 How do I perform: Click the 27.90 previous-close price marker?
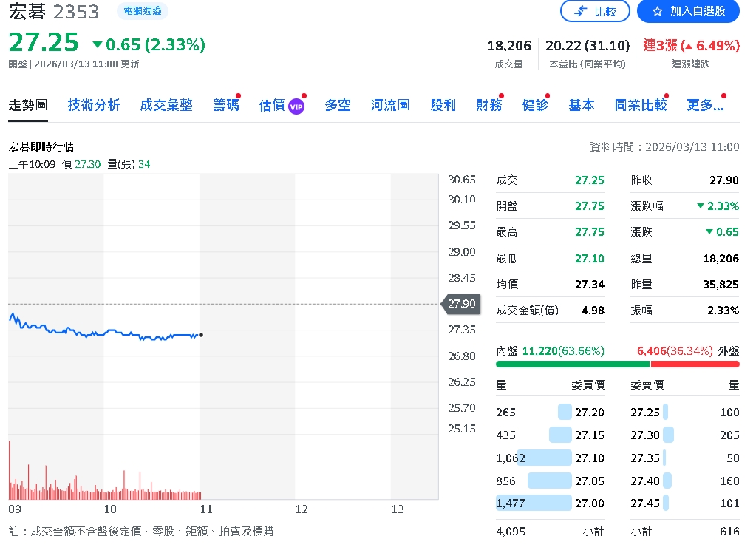point(461,304)
